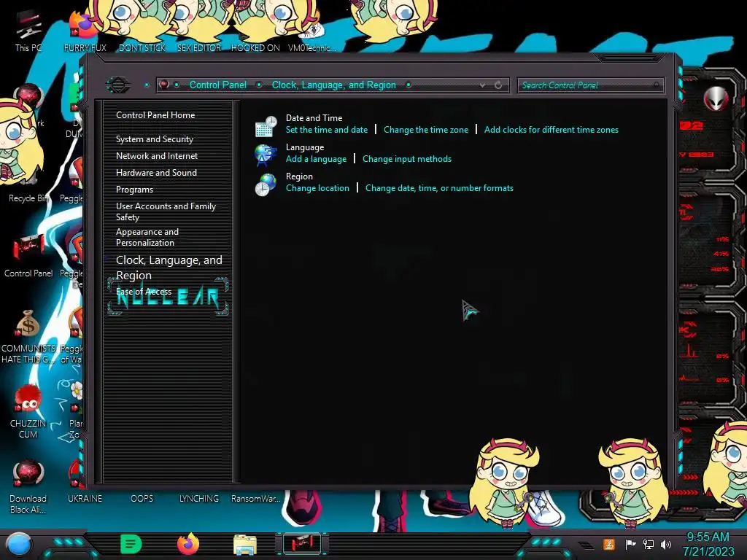Screen dimensions: 747x560
Task: Select the COMMUNISTS HATE THIS money bag icon
Action: (x=28, y=336)
